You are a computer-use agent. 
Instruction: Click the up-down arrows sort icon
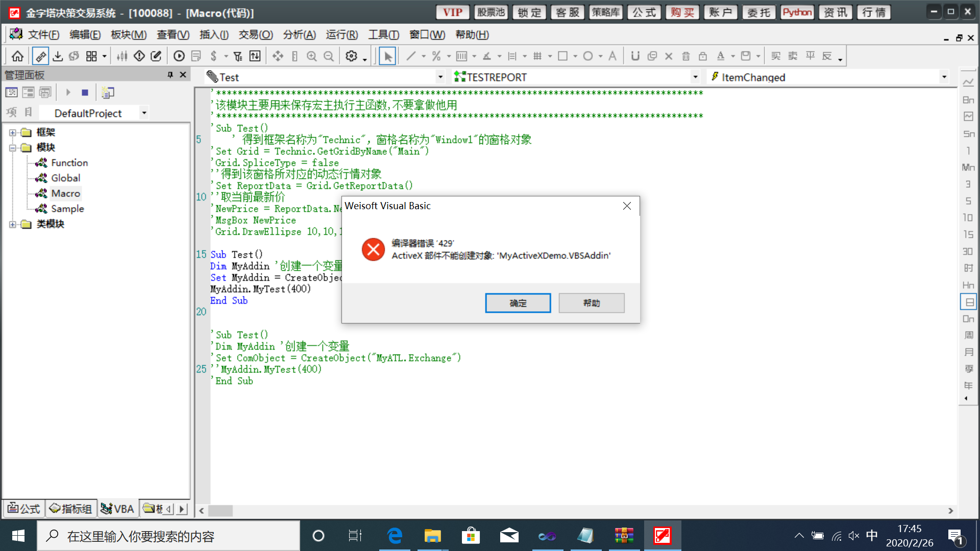click(255, 56)
